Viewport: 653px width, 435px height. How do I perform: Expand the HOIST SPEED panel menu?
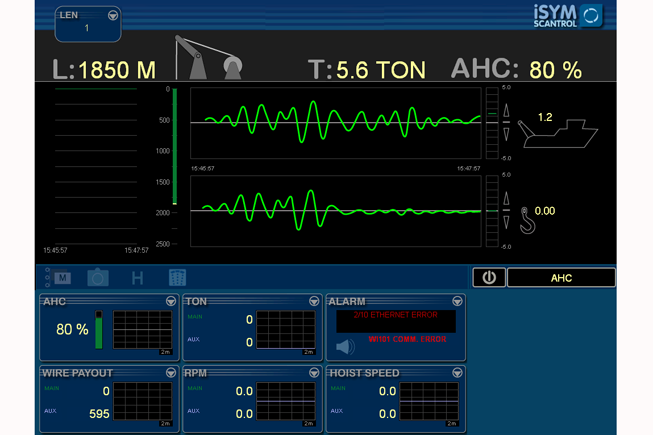457,373
